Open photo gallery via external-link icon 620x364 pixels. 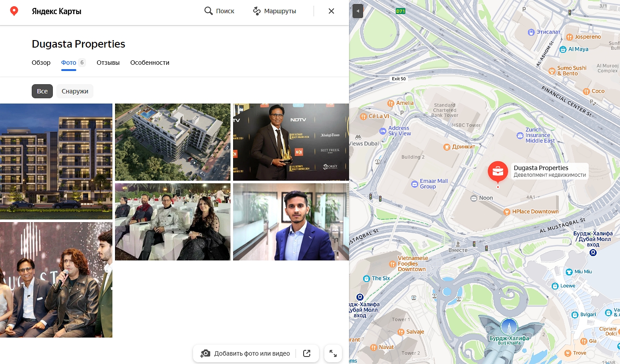(307, 353)
